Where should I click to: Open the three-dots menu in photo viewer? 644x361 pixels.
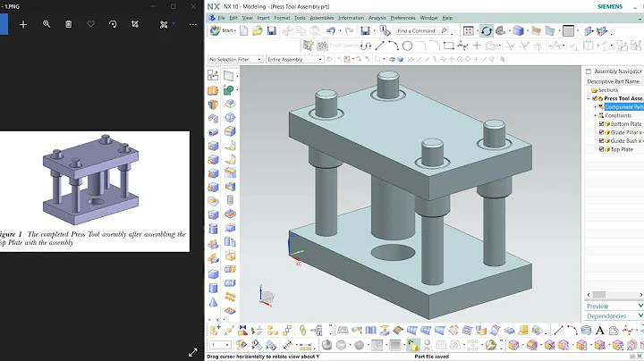pyautogui.click(x=193, y=25)
